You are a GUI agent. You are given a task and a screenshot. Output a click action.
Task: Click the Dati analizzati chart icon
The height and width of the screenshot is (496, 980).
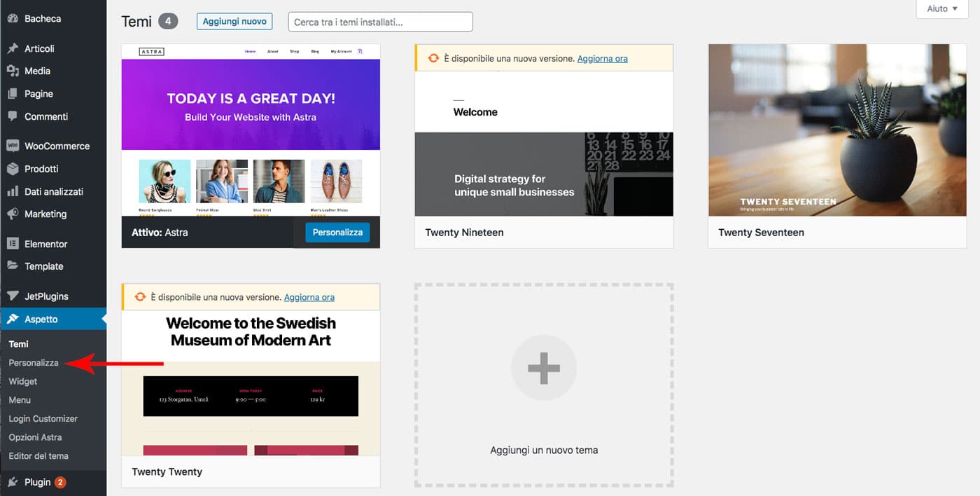[x=13, y=191]
